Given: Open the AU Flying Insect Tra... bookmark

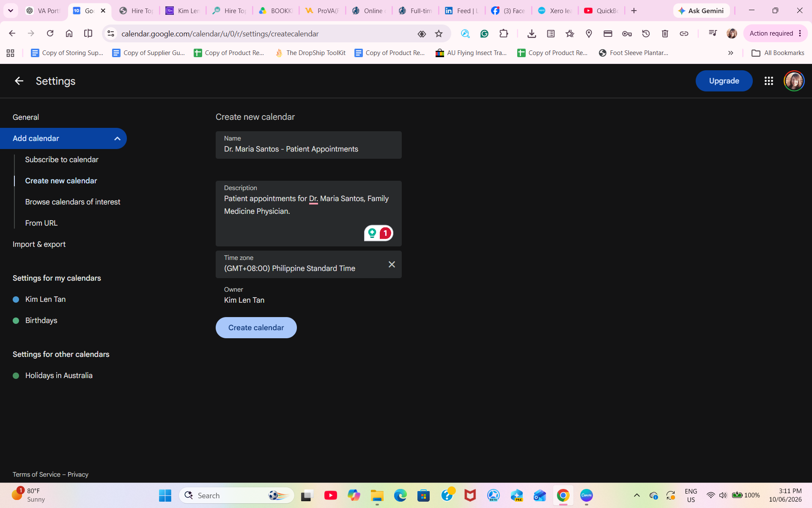Looking at the screenshot, I should click(x=471, y=53).
